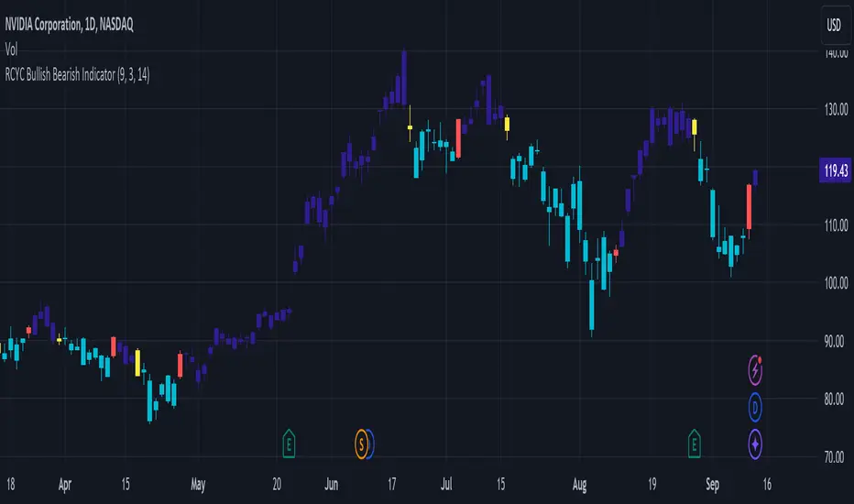Click the 80.00 price axis label
Image resolution: width=854 pixels, height=504 pixels.
(836, 399)
